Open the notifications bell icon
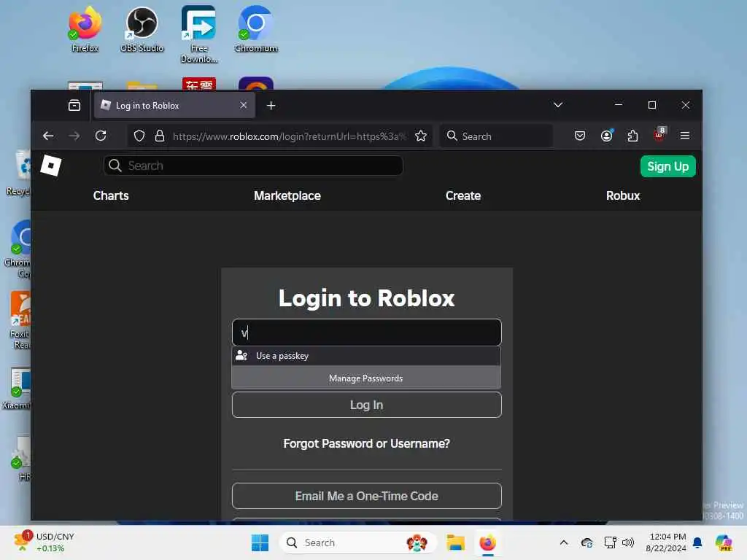The width and height of the screenshot is (747, 560). pyautogui.click(x=697, y=542)
